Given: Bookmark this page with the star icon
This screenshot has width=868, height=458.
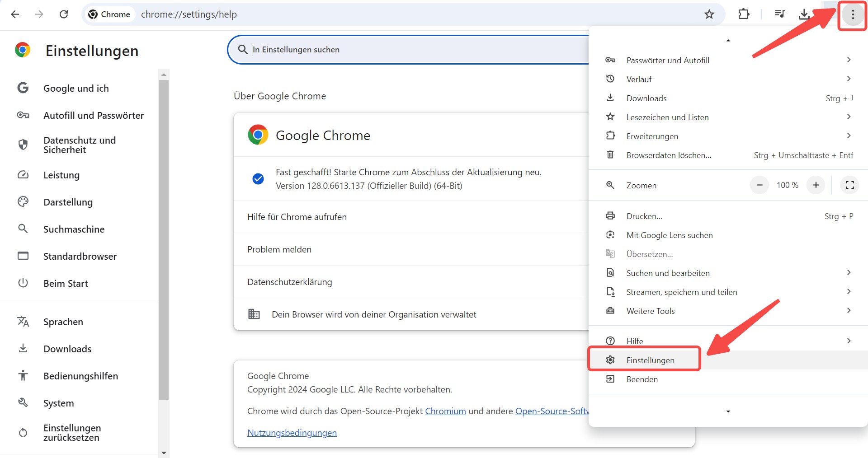Looking at the screenshot, I should coord(709,14).
